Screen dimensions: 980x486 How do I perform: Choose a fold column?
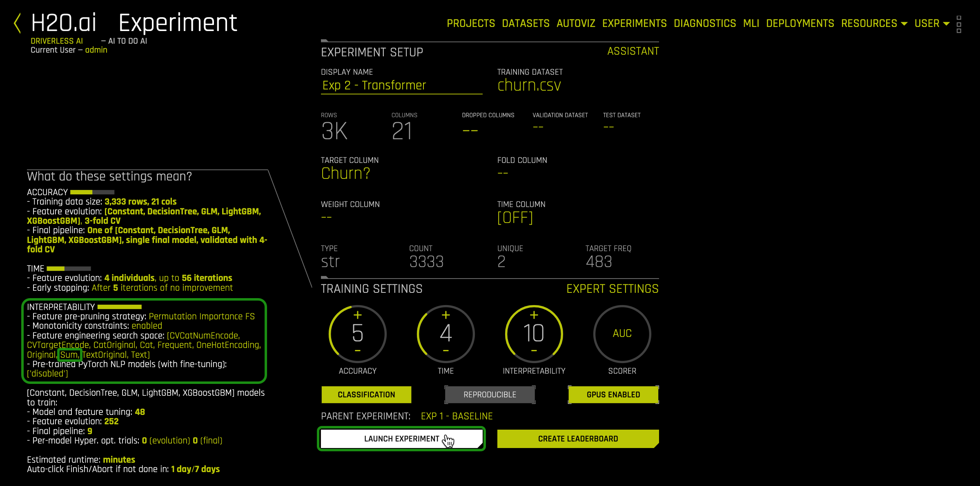[x=503, y=174]
